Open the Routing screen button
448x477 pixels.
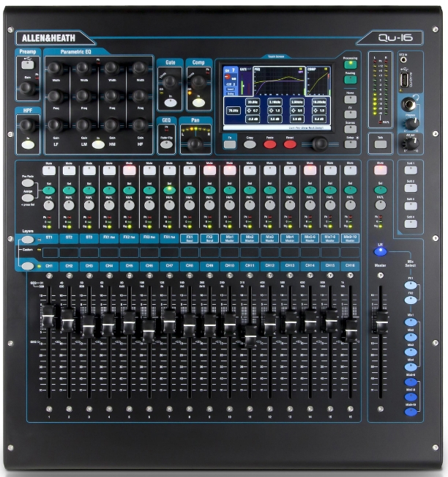coord(350,80)
